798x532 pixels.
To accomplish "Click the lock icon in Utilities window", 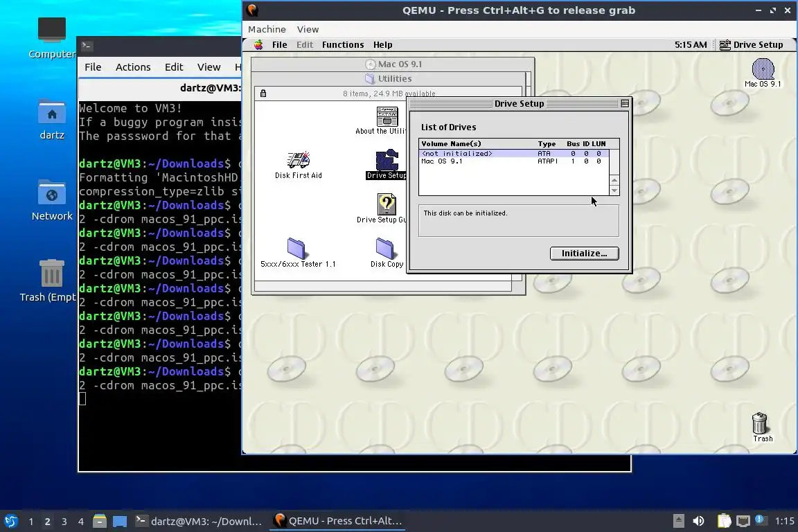I will (x=263, y=93).
